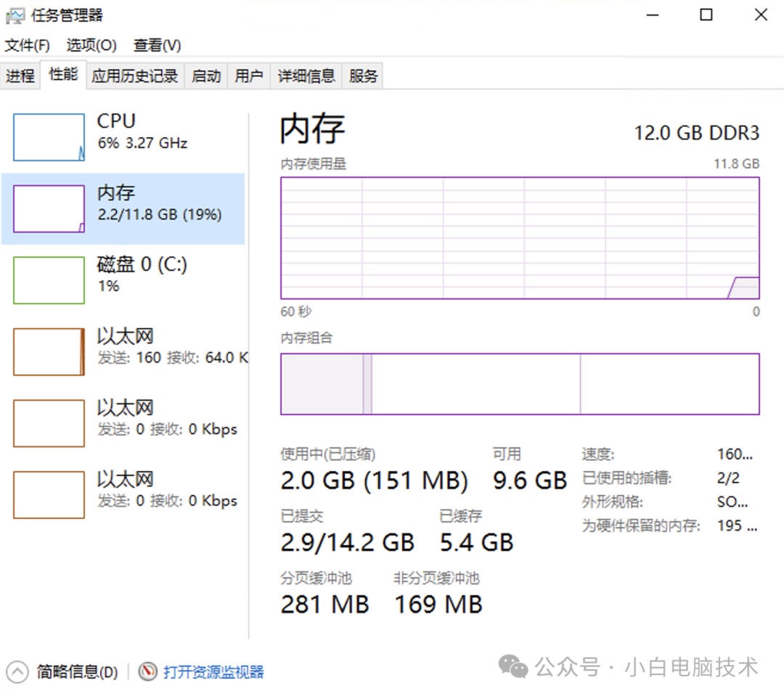Minimize the 任务管理器 window
This screenshot has height=699, width=784.
(653, 15)
